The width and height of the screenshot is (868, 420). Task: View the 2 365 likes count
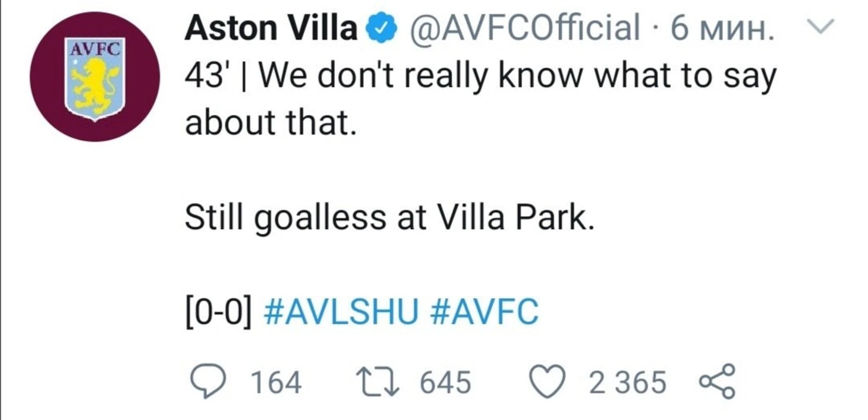[628, 382]
